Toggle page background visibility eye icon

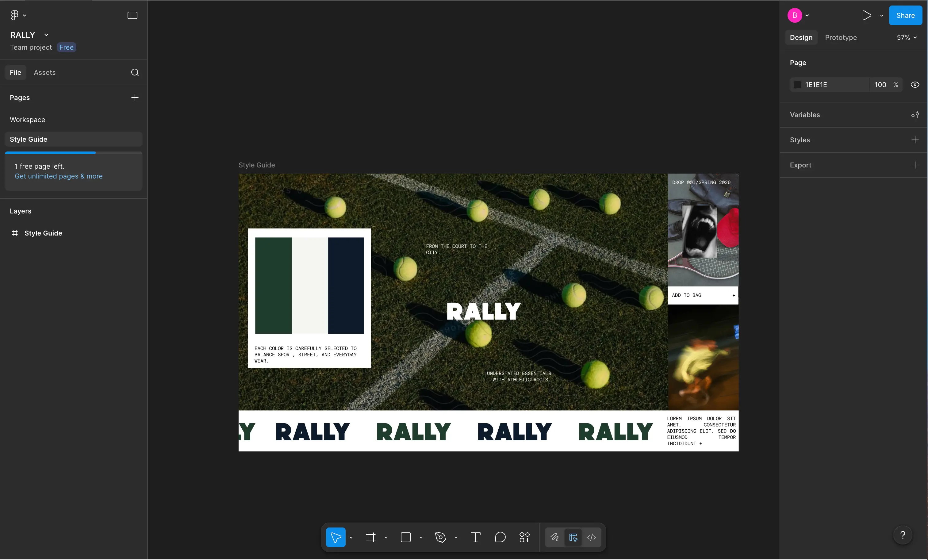(x=915, y=85)
